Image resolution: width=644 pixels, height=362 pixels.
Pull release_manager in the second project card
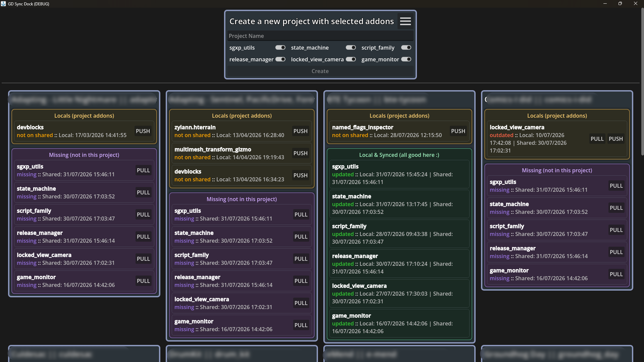coord(301,281)
